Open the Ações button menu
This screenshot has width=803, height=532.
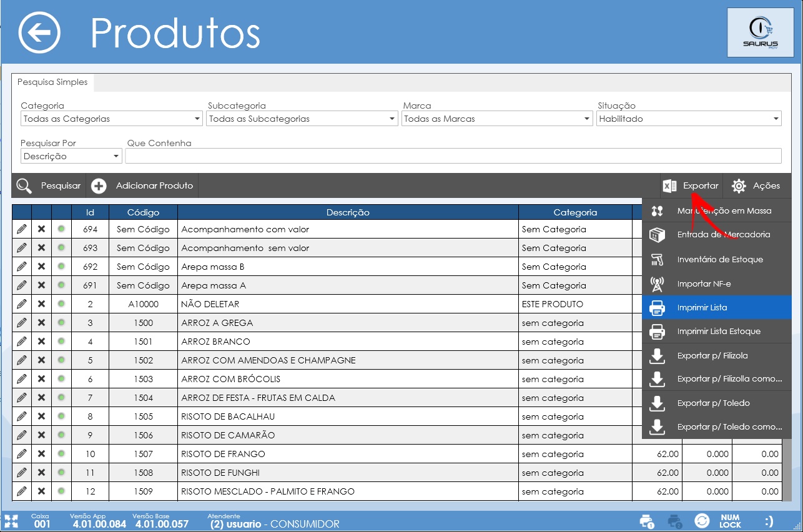coord(756,185)
